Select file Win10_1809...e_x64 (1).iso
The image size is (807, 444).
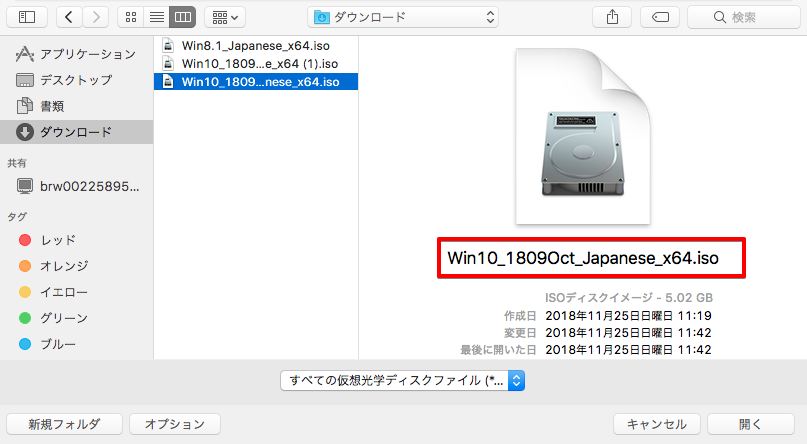click(x=256, y=64)
